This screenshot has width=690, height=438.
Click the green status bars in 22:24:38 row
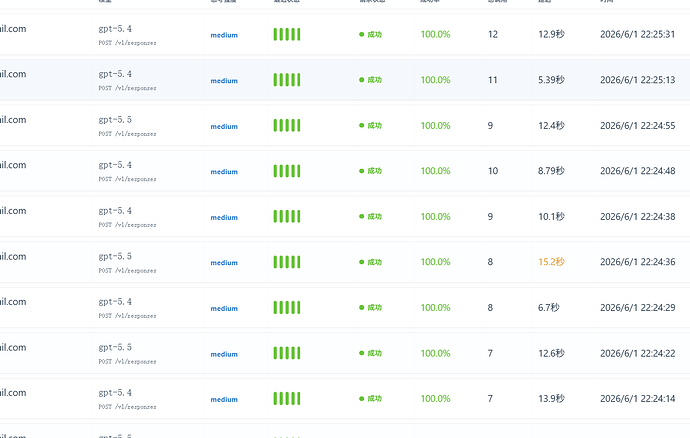click(x=287, y=217)
